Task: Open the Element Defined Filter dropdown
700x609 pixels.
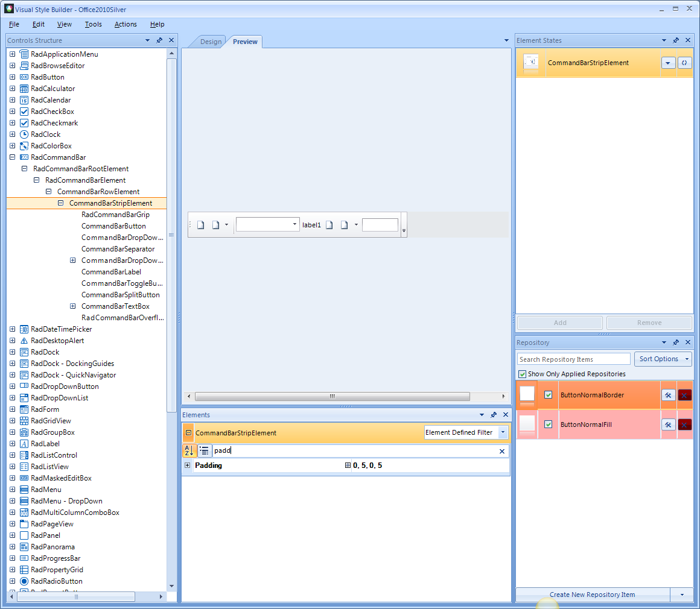Action: [503, 432]
